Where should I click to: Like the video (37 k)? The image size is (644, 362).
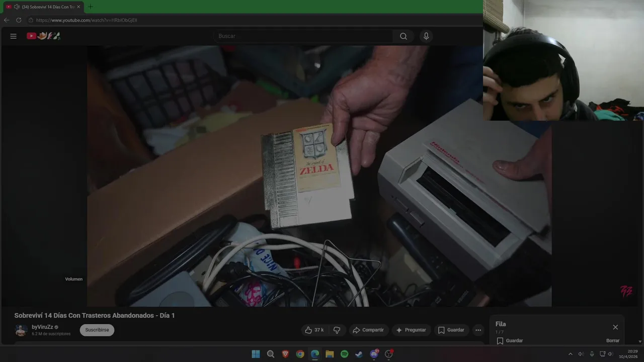point(314,330)
